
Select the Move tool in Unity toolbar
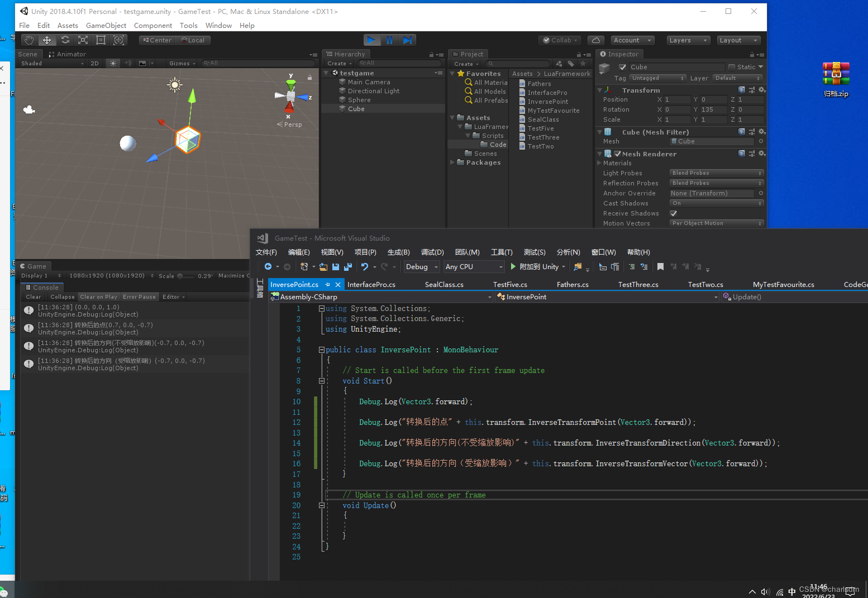[47, 40]
